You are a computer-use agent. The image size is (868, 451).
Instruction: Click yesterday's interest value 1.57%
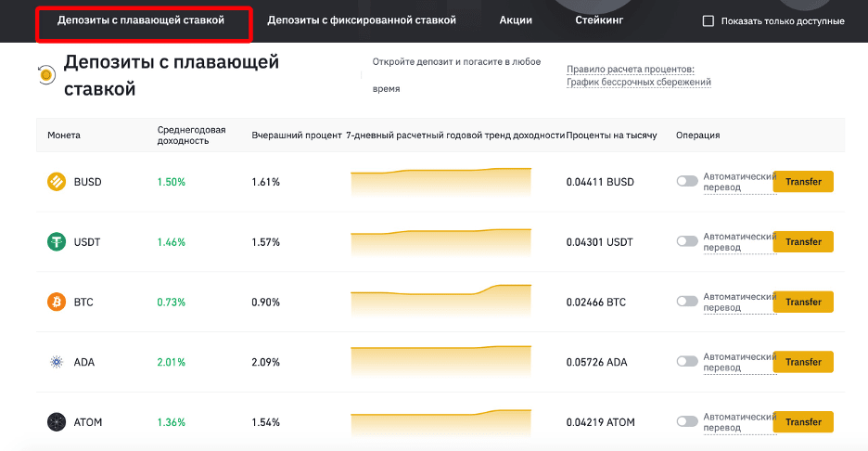(x=266, y=242)
